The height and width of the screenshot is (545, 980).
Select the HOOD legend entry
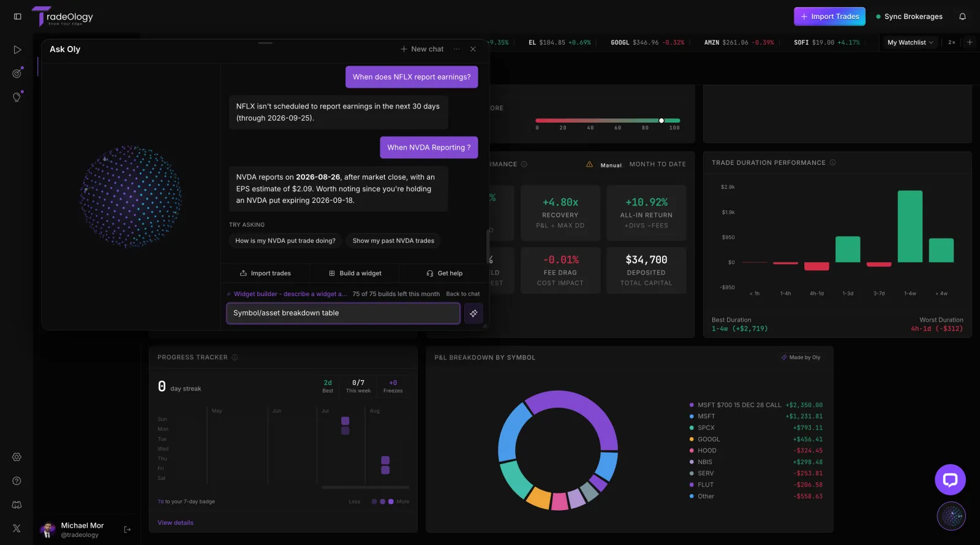pos(756,451)
